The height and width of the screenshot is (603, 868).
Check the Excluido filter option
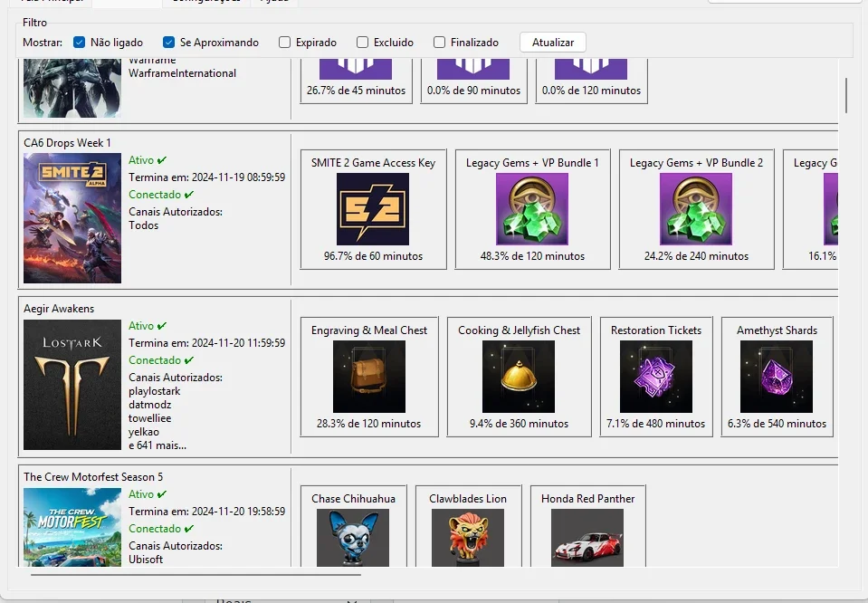coord(362,42)
